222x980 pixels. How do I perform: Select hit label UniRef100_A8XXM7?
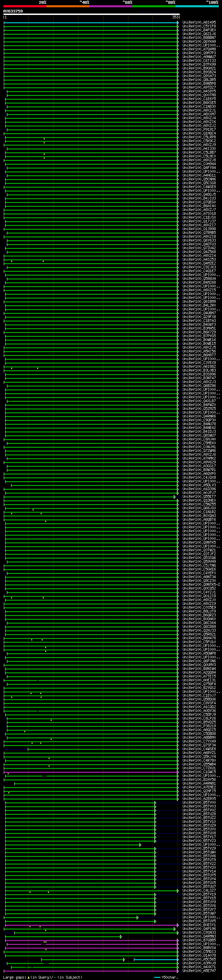pyautogui.click(x=199, y=114)
